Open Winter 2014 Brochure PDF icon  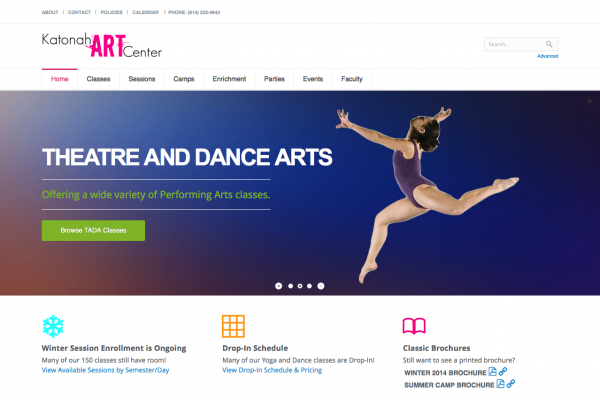tap(492, 372)
